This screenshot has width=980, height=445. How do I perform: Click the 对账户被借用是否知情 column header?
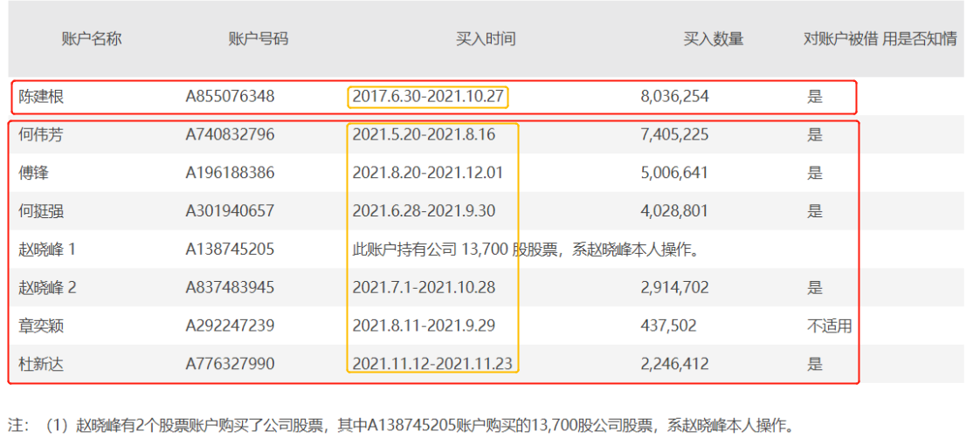880,38
